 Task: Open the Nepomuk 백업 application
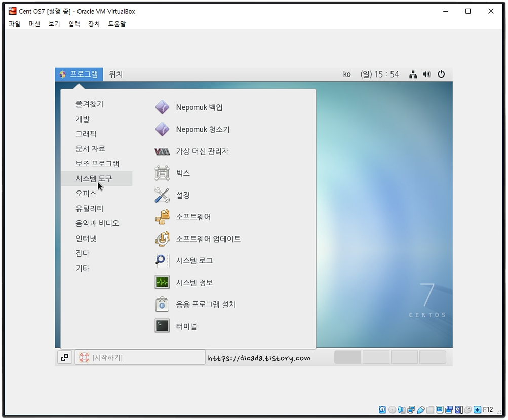188,107
